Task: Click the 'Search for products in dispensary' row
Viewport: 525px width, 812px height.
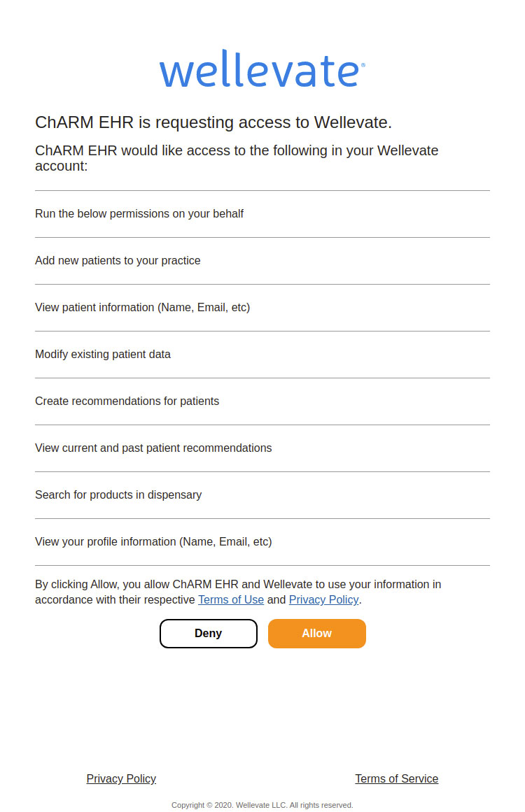Action: pyautogui.click(x=118, y=494)
